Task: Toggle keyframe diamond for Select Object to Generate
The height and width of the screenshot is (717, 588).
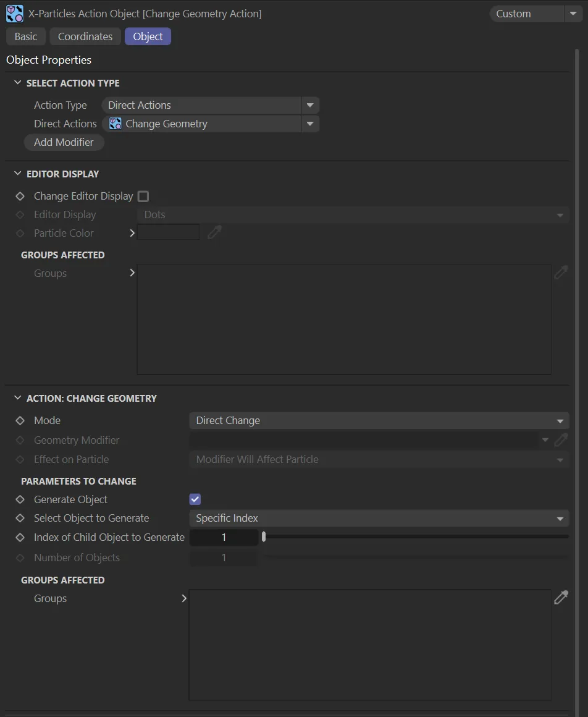Action: (x=20, y=518)
